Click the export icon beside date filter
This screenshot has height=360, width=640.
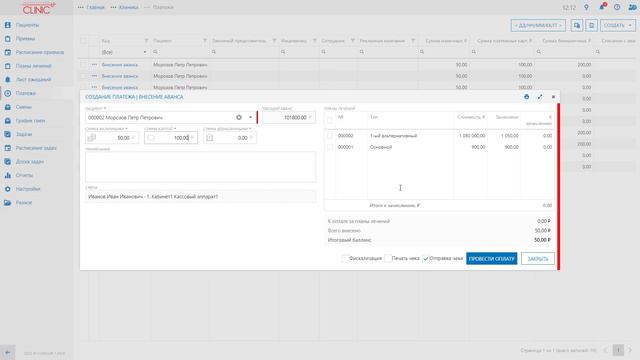577,25
